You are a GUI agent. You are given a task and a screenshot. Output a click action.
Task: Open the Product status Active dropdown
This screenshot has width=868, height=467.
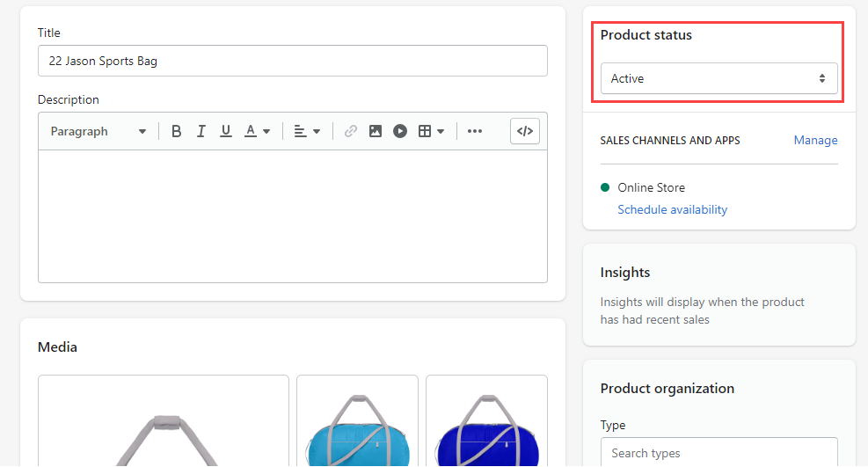pos(718,78)
